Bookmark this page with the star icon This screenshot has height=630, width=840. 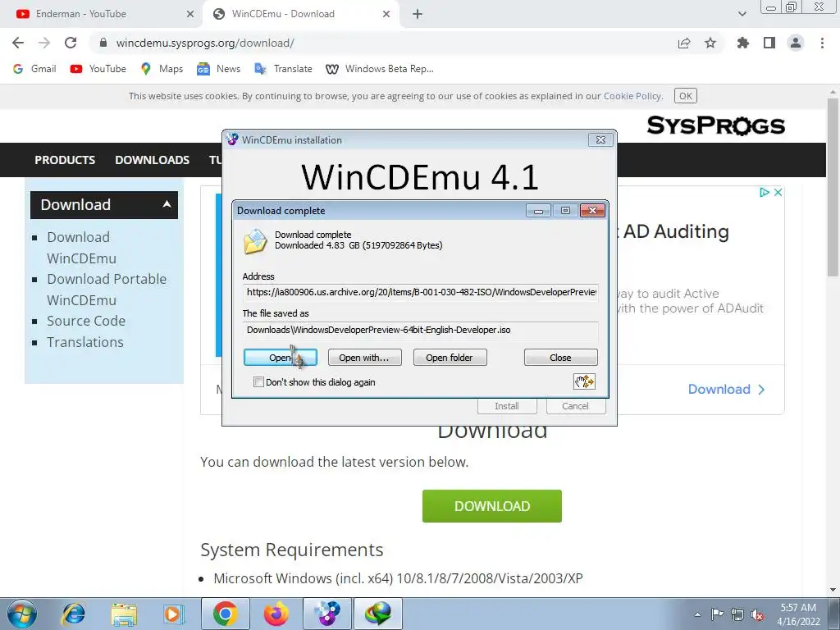(710, 43)
